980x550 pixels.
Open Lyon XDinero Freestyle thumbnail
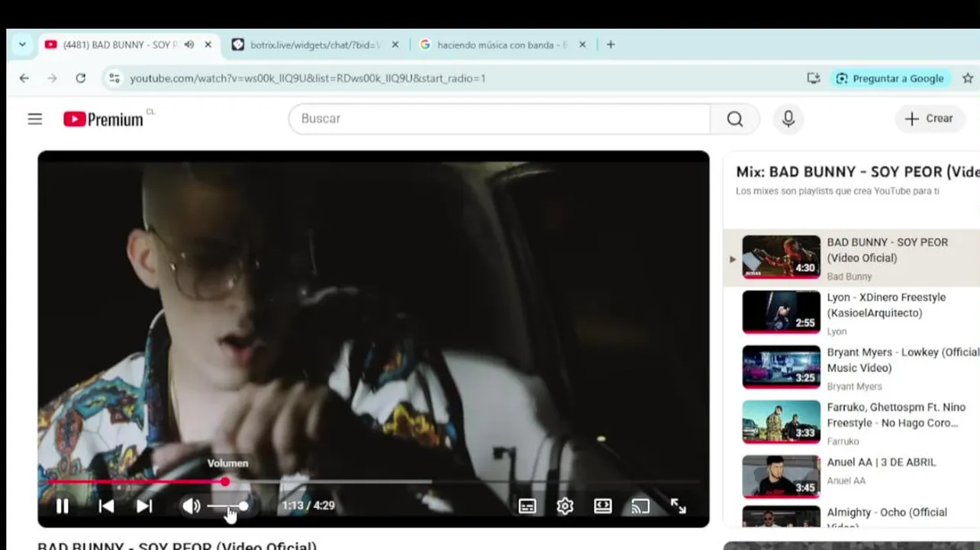pos(782,312)
